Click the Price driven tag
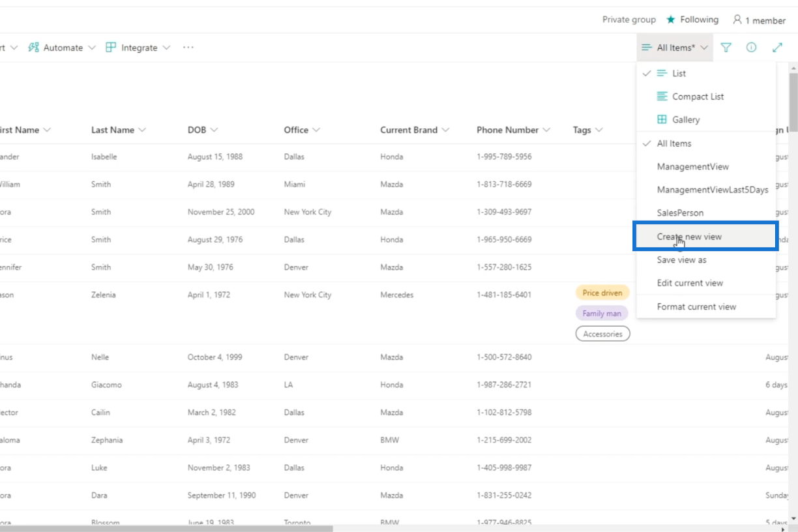The height and width of the screenshot is (532, 798). coord(602,293)
